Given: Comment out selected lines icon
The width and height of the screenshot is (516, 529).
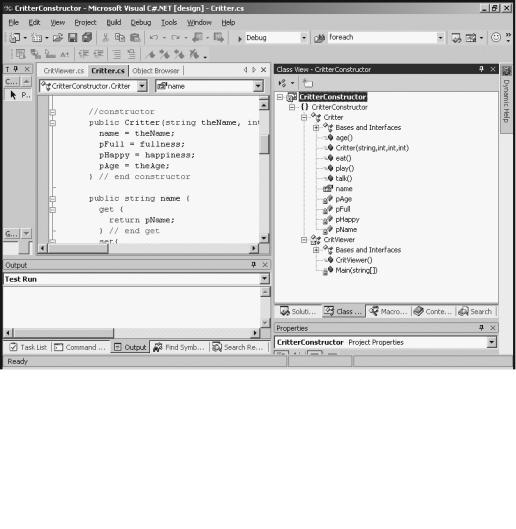Looking at the screenshot, I should (116, 54).
